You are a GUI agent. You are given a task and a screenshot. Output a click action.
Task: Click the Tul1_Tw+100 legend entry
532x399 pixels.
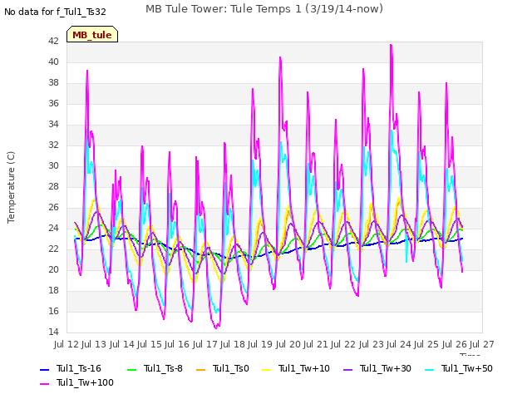pyautogui.click(x=76, y=382)
